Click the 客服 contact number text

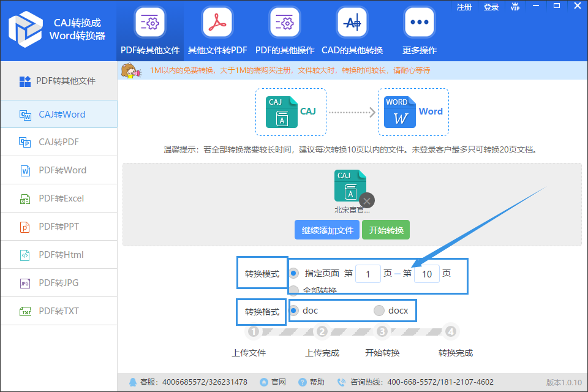(x=205, y=382)
